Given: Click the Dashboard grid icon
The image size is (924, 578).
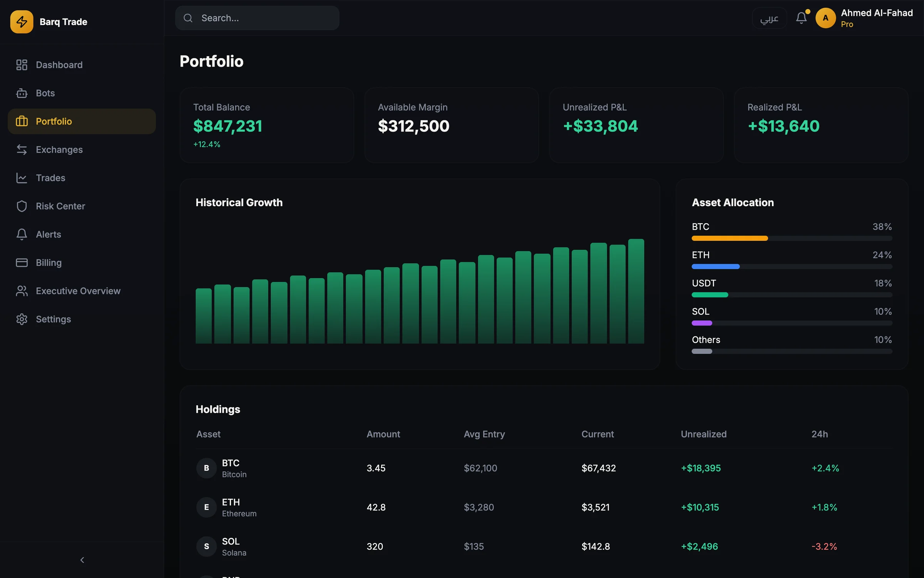Looking at the screenshot, I should point(22,65).
